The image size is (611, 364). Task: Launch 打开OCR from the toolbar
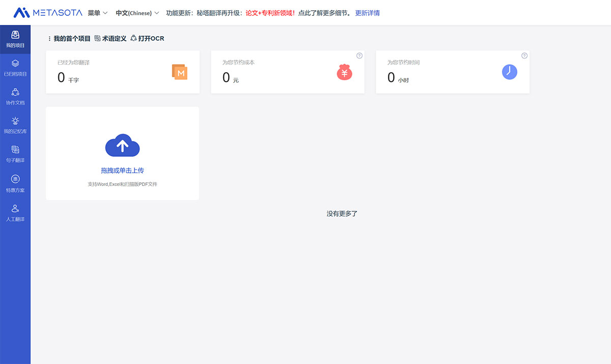[x=147, y=38]
